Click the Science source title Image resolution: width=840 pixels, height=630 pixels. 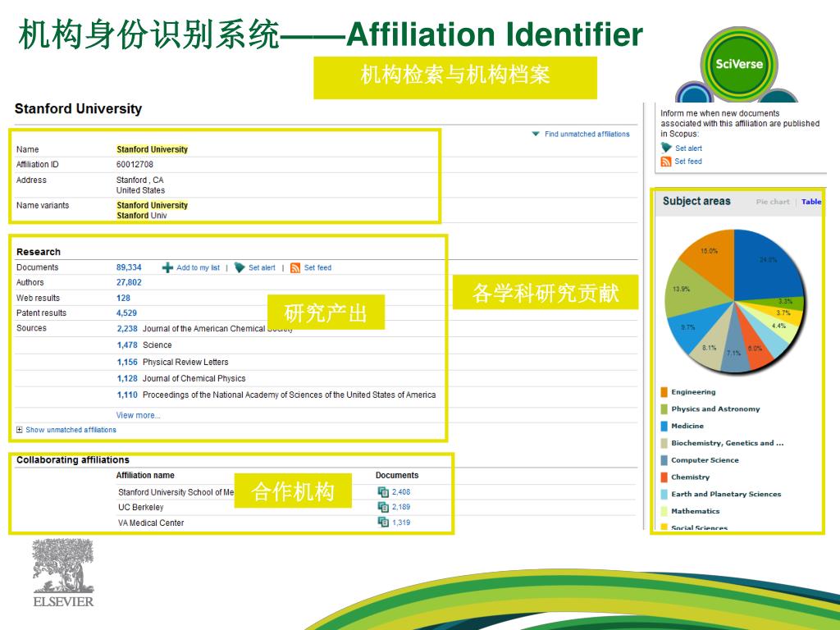click(157, 345)
